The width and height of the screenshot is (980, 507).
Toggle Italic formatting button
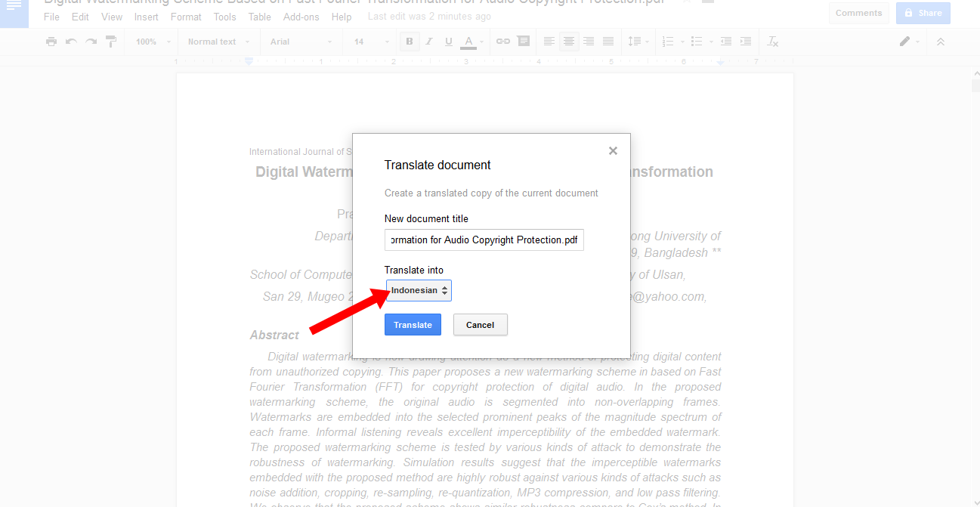[429, 42]
